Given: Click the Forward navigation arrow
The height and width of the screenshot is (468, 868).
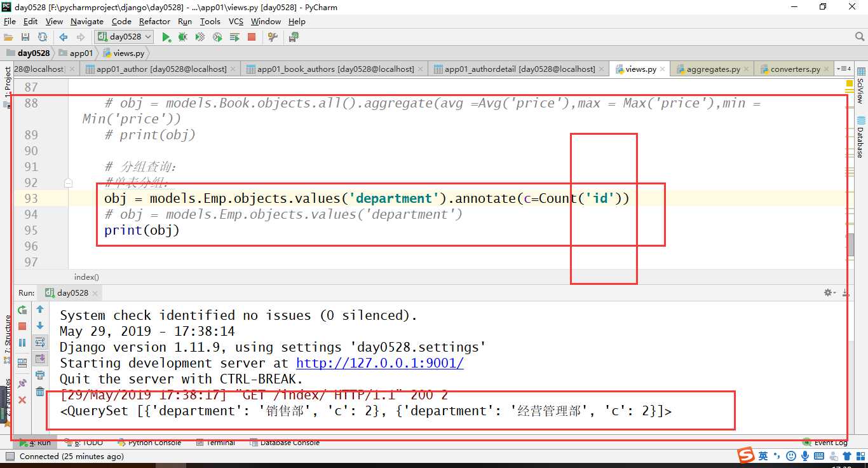Looking at the screenshot, I should tap(81, 38).
